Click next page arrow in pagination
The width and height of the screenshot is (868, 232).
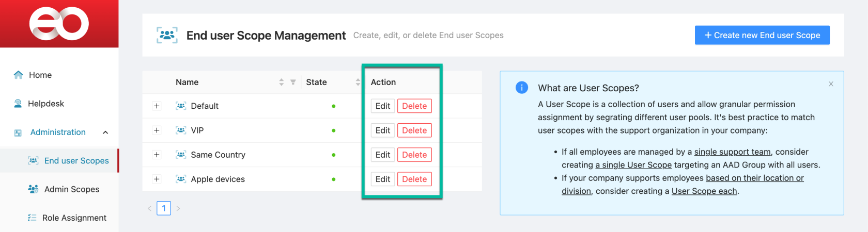(x=178, y=208)
